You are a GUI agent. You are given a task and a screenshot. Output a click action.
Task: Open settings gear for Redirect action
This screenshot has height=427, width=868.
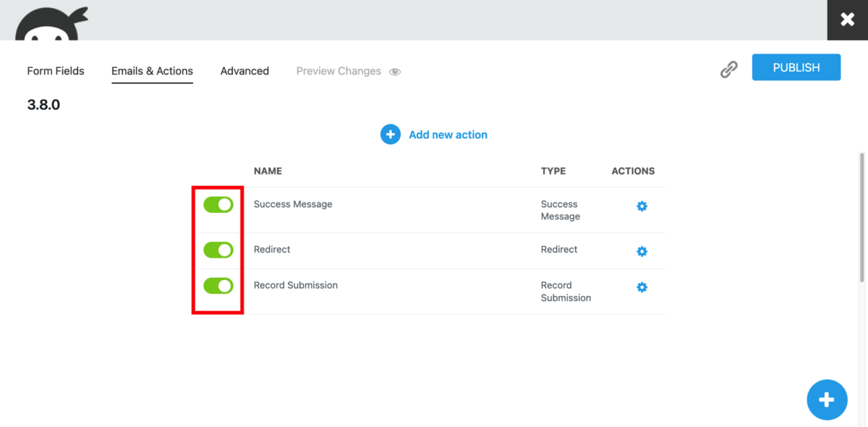642,251
